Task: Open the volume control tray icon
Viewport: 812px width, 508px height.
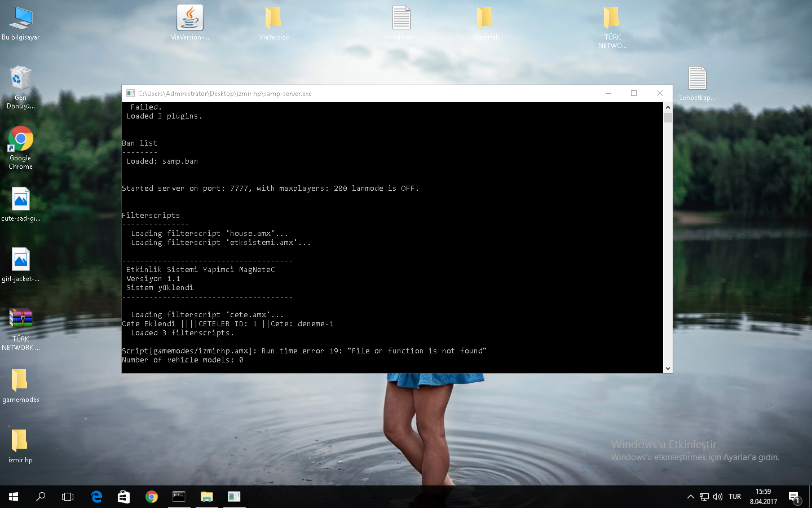Action: (x=718, y=497)
